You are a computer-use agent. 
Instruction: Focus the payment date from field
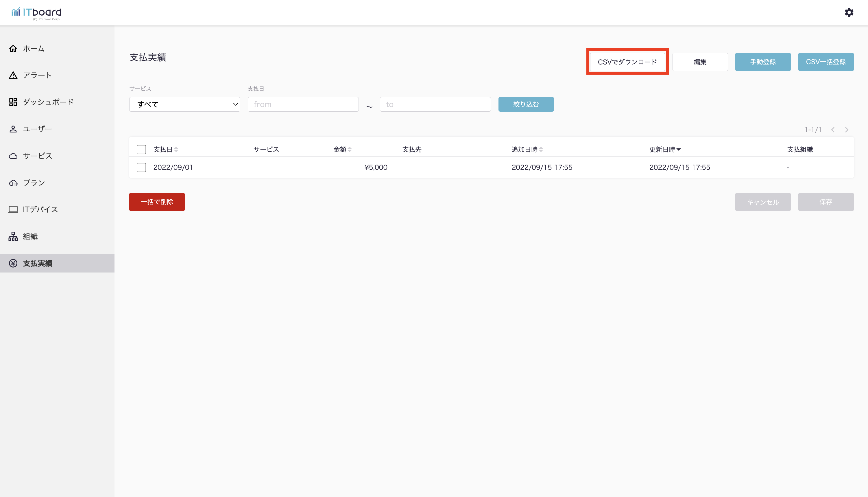pos(303,104)
